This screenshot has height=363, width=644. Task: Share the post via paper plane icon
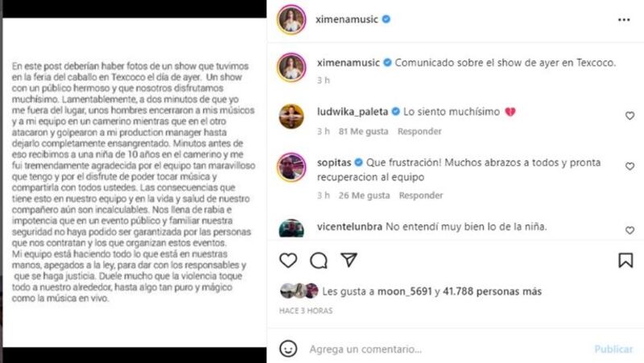point(349,260)
